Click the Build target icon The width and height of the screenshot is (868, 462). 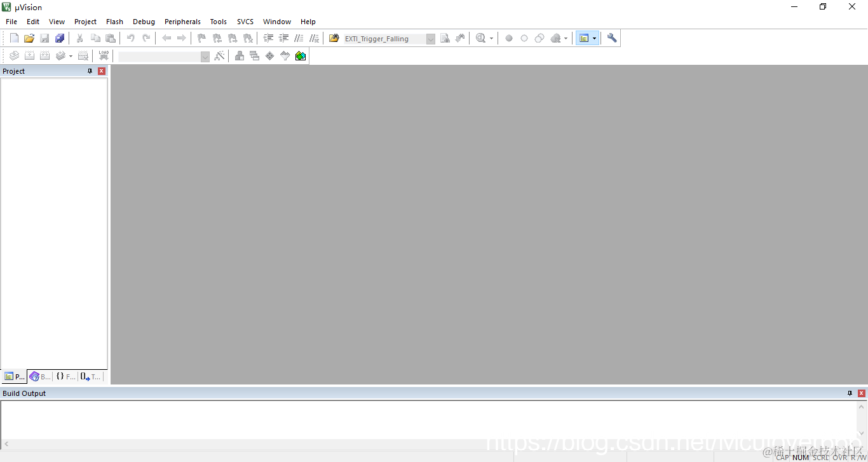pos(29,56)
